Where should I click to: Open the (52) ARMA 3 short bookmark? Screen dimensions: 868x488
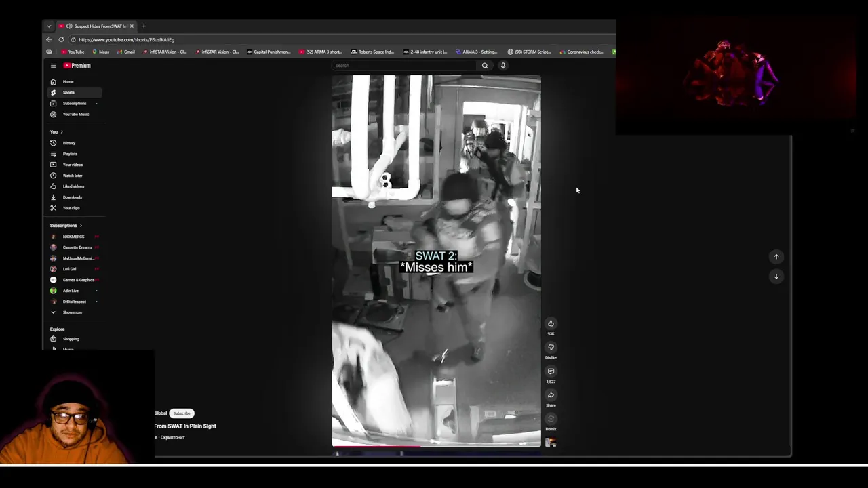tap(321, 52)
